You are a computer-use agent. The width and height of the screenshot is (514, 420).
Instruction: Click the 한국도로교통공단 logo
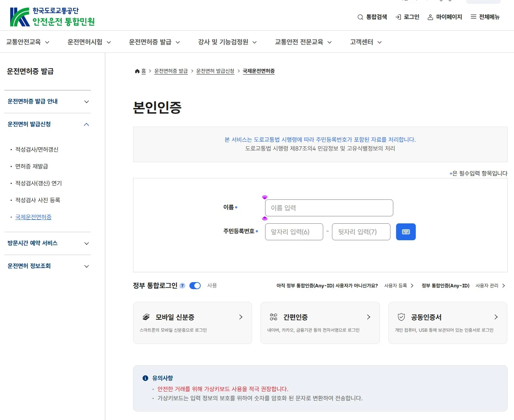click(52, 17)
